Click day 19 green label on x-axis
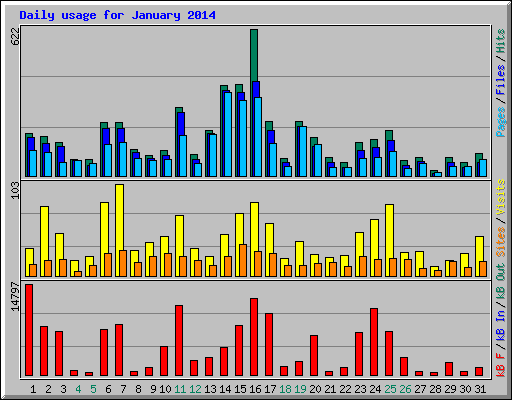The height and width of the screenshot is (400, 512). coord(300,389)
